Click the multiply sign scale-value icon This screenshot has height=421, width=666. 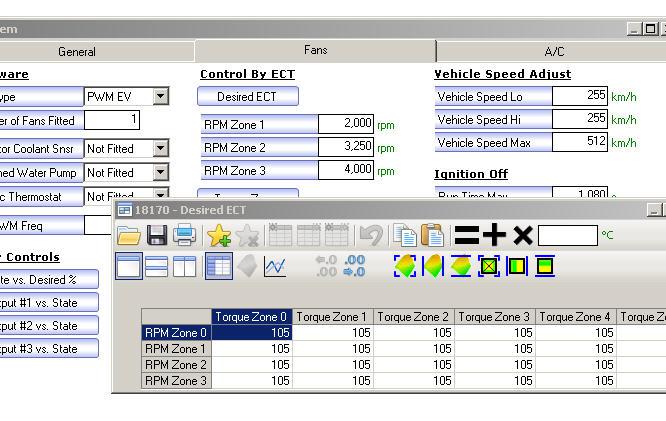pos(522,235)
